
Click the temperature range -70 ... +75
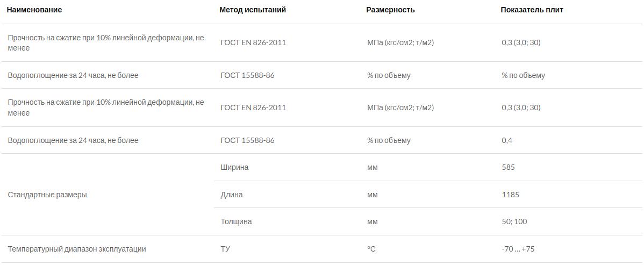point(518,249)
